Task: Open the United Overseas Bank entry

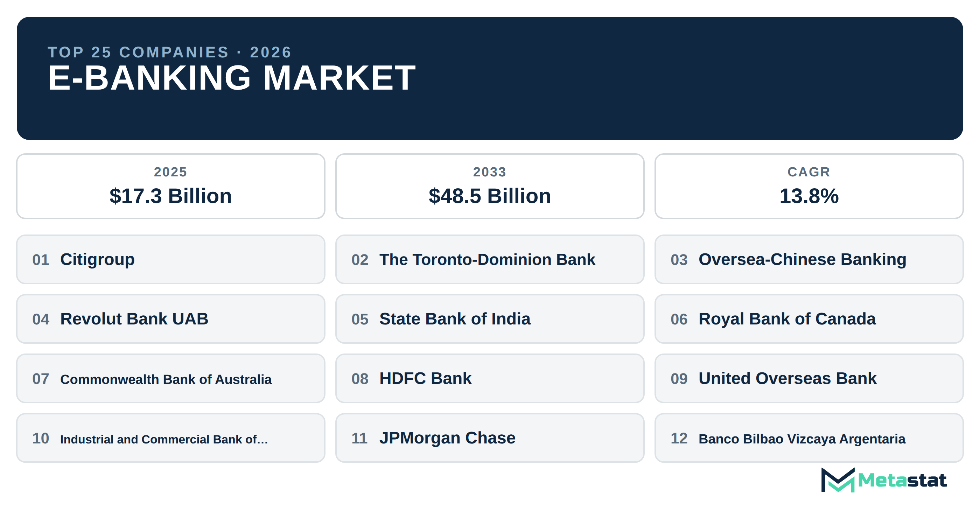Action: point(809,378)
